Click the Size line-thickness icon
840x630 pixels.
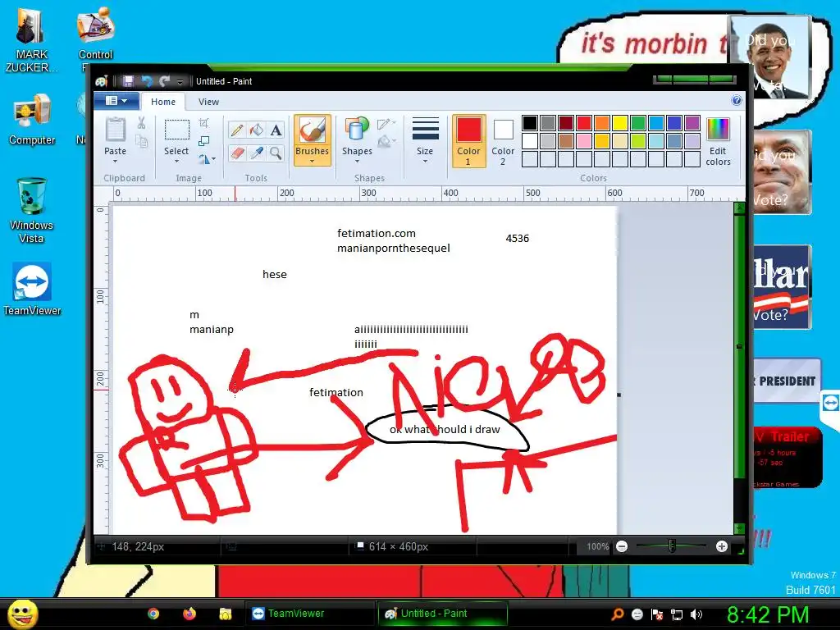[x=426, y=130]
